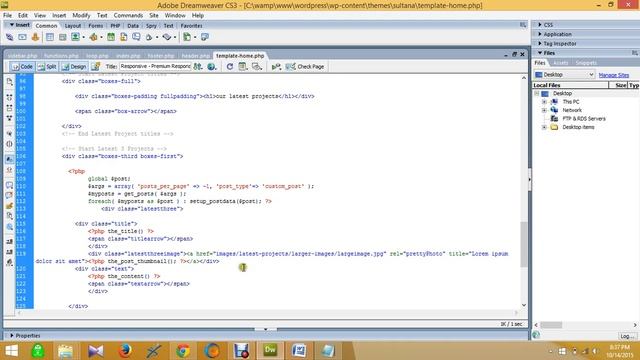The width and height of the screenshot is (640, 360).
Task: Expand the CSS panel group
Action: pyautogui.click(x=540, y=25)
